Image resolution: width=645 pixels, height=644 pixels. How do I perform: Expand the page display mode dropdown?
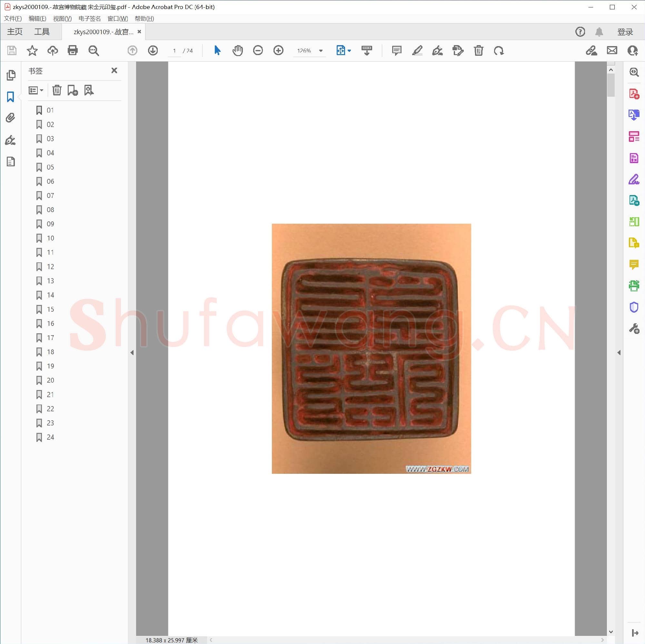(x=349, y=51)
